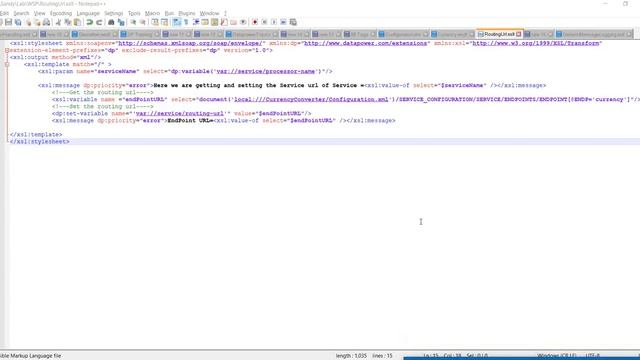Click the Print toolbar icon
The width and height of the screenshot is (640, 360).
47,22
